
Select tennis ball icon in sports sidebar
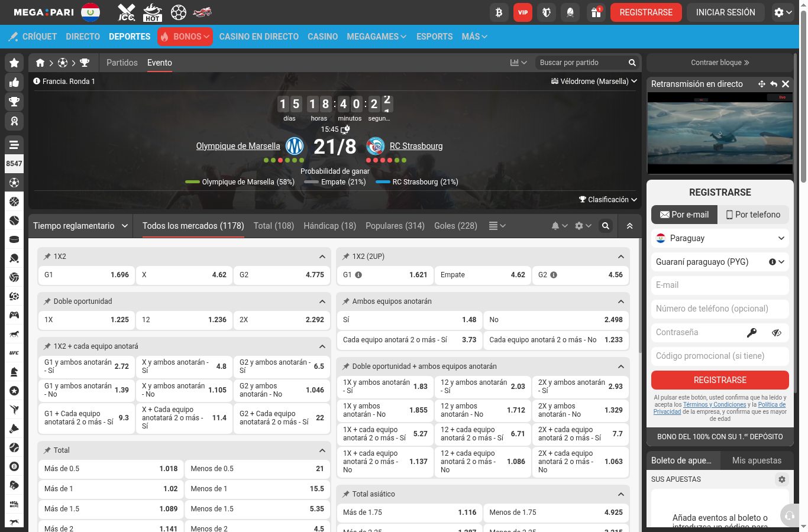click(x=14, y=220)
